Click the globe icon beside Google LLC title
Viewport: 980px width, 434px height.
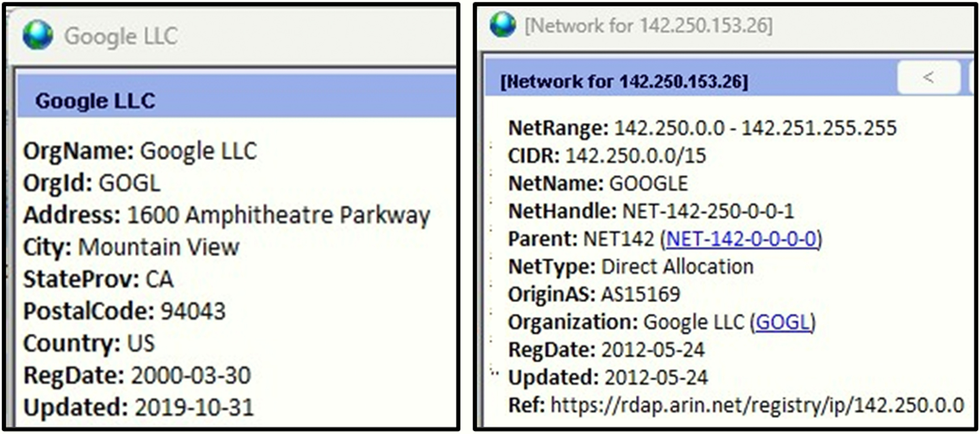[x=38, y=36]
